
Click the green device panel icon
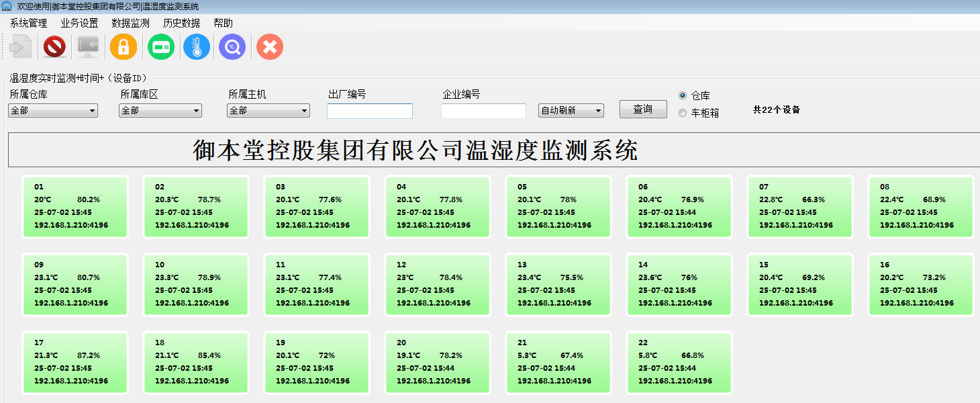point(161,47)
